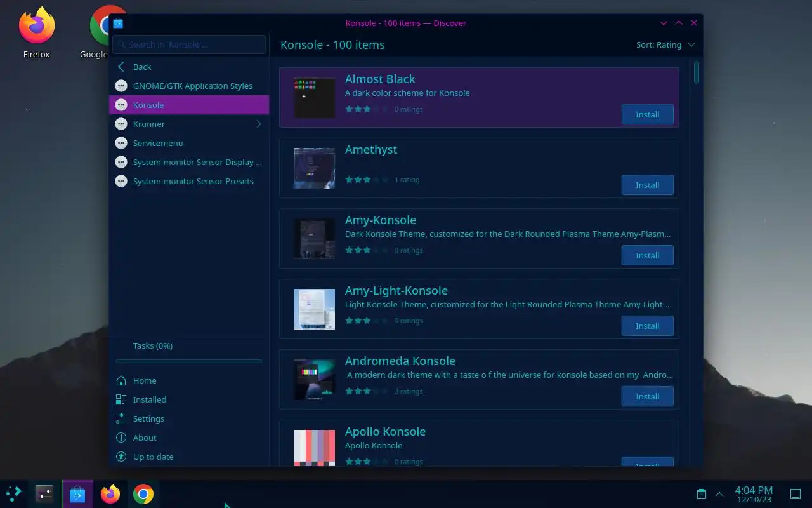The width and height of the screenshot is (812, 508).
Task: Click the Discover window title bar icon
Action: click(x=118, y=23)
